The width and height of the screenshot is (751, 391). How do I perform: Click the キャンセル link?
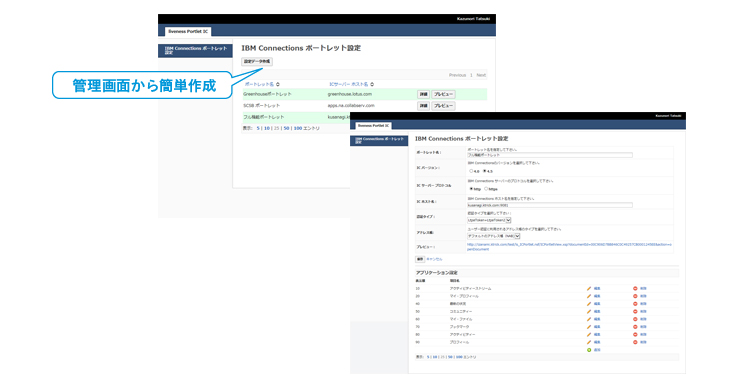434,259
